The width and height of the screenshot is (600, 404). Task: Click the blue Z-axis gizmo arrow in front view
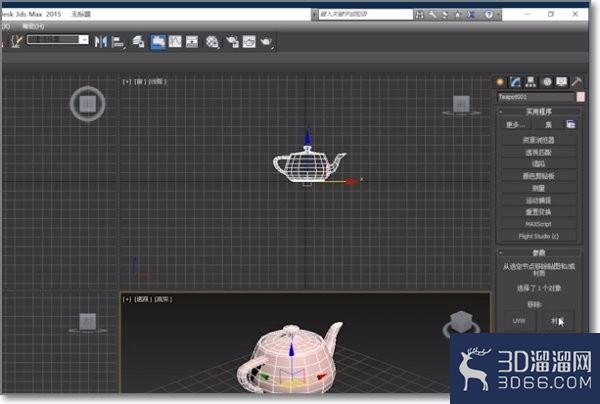308,136
